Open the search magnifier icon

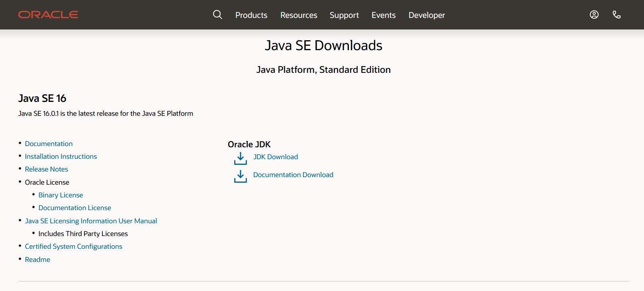click(217, 15)
